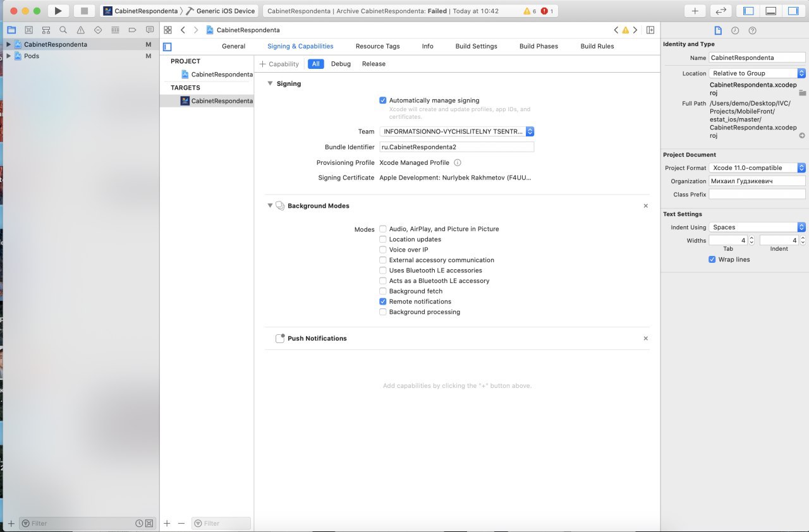Toggle the debug area visibility
809x532 pixels.
point(770,11)
